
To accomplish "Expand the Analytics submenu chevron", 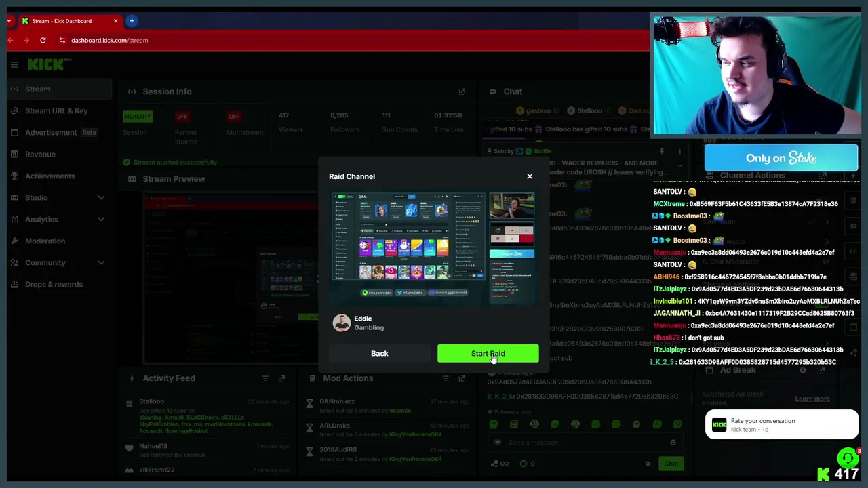I will [x=101, y=219].
